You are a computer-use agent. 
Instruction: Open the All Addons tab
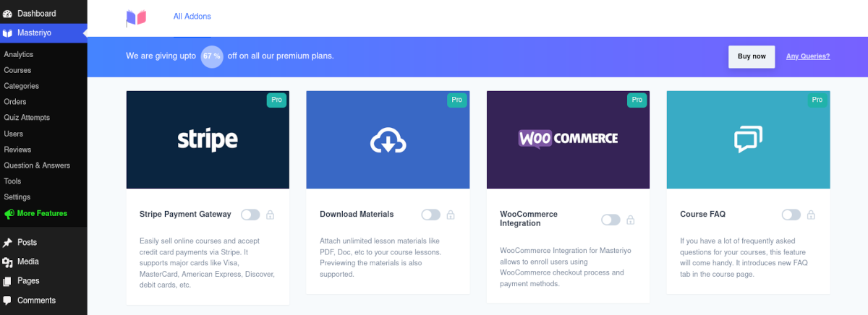[192, 17]
